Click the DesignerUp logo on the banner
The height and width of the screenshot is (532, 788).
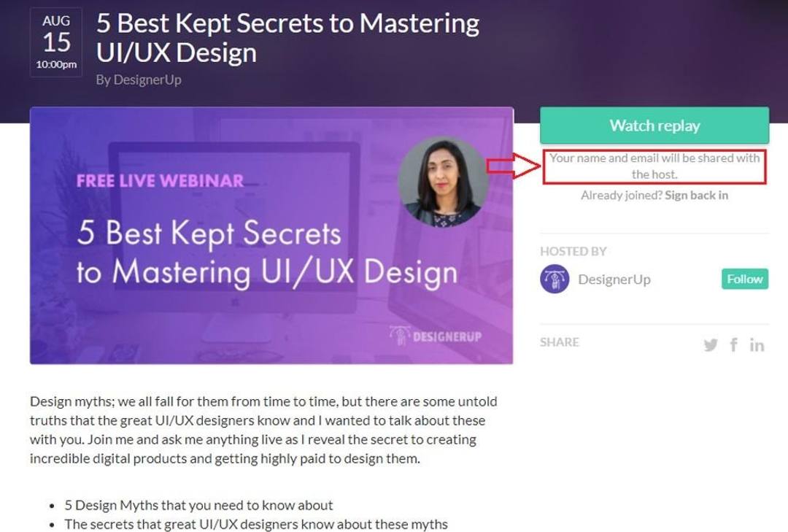435,336
